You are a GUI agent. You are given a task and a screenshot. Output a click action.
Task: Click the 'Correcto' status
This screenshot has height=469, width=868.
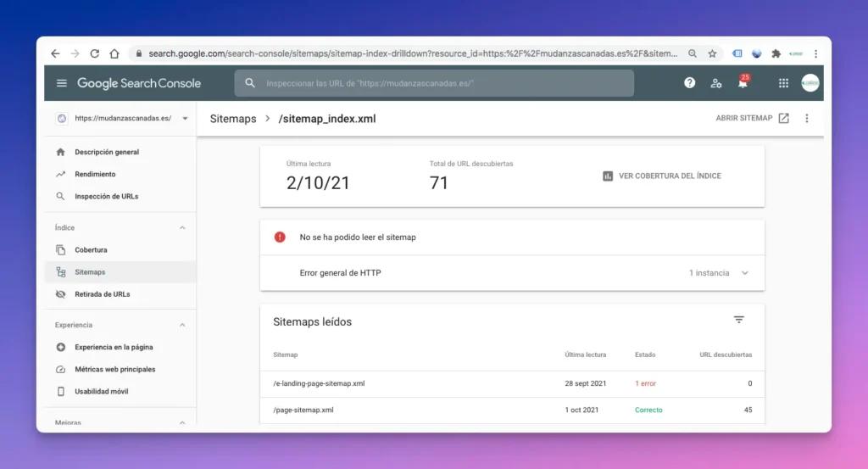[x=648, y=410]
